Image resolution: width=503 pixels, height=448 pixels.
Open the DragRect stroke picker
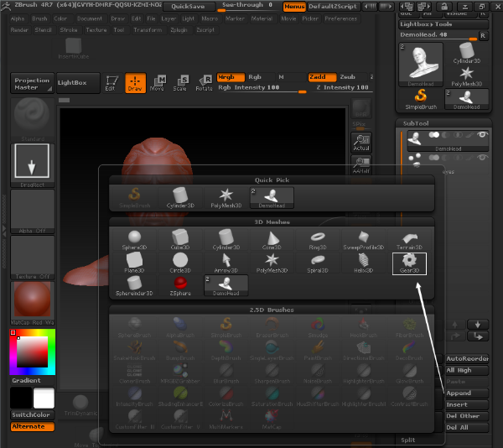(32, 165)
